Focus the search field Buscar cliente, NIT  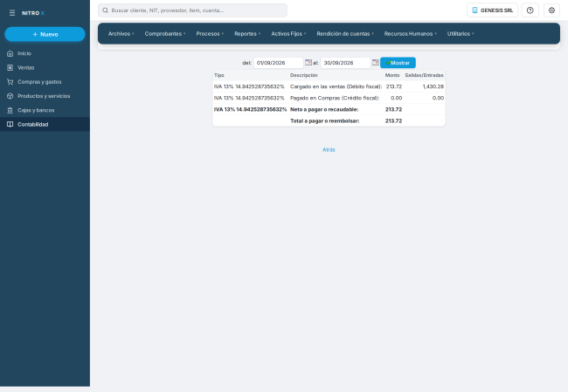(x=192, y=10)
